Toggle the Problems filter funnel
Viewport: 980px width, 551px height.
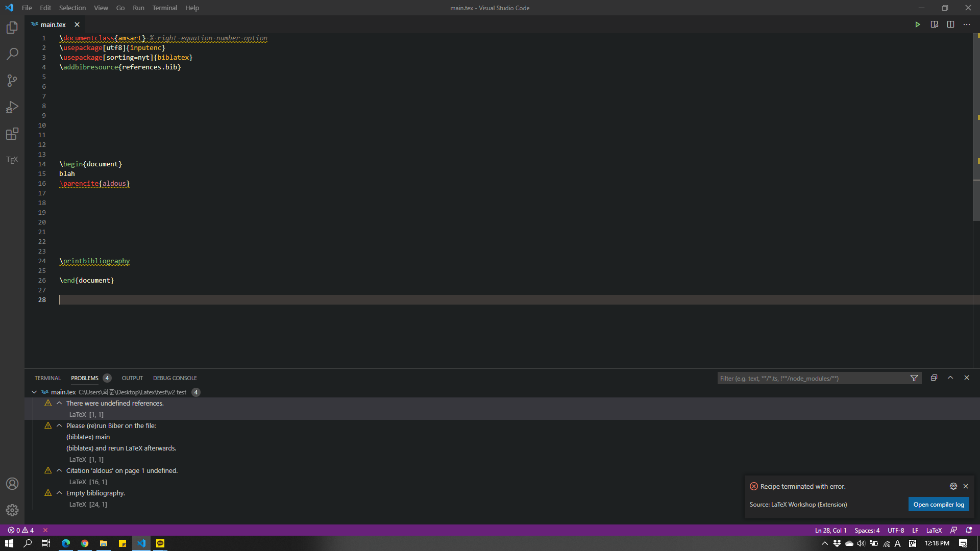tap(914, 378)
